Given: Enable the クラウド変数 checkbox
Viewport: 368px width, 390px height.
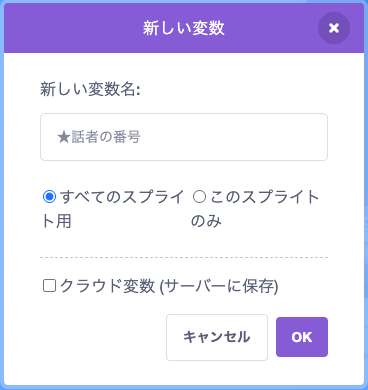Looking at the screenshot, I should pos(49,286).
